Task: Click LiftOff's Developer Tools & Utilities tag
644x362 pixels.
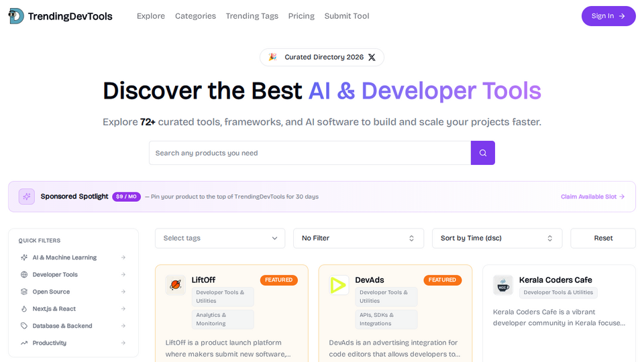Action: 223,297
